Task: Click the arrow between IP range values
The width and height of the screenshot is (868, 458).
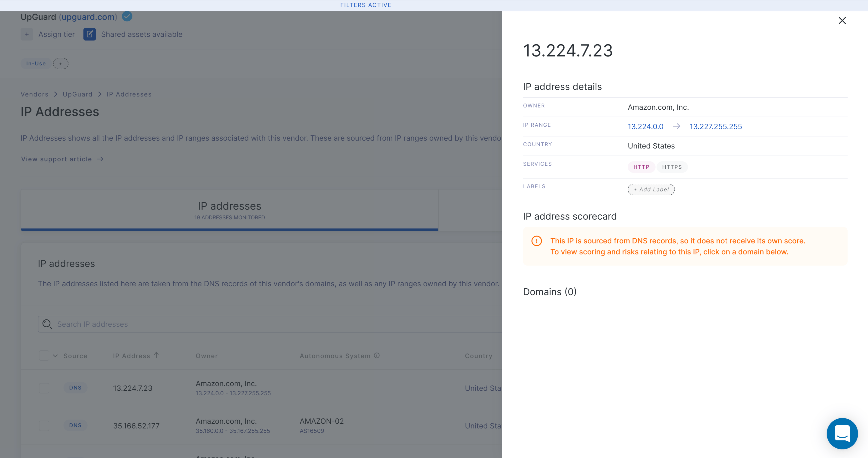Action: point(676,126)
